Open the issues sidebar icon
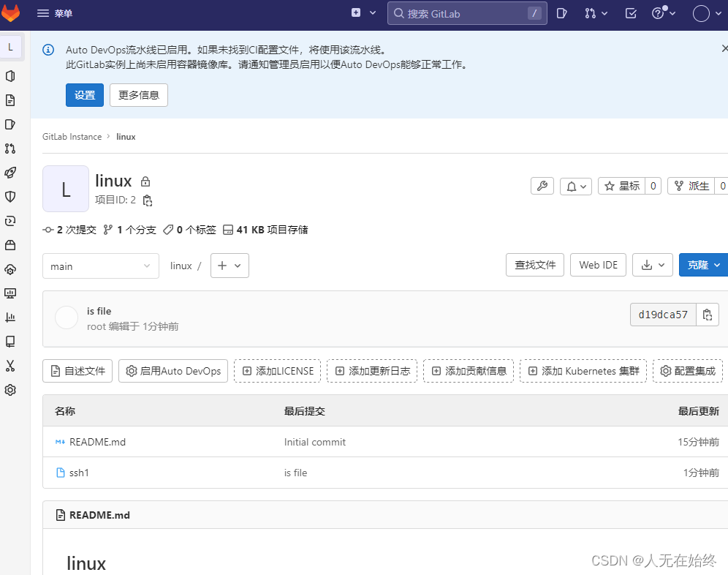Image resolution: width=728 pixels, height=575 pixels. click(10, 124)
